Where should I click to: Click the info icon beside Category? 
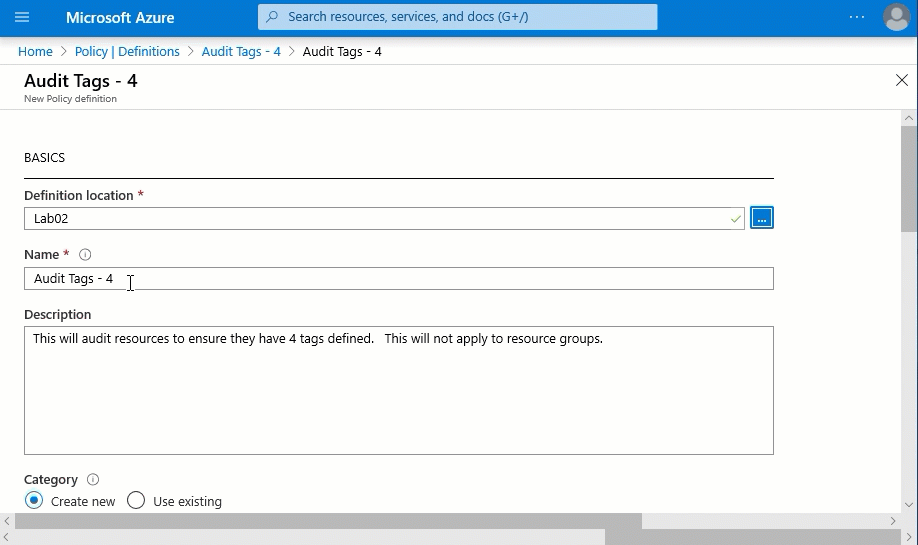coord(93,480)
